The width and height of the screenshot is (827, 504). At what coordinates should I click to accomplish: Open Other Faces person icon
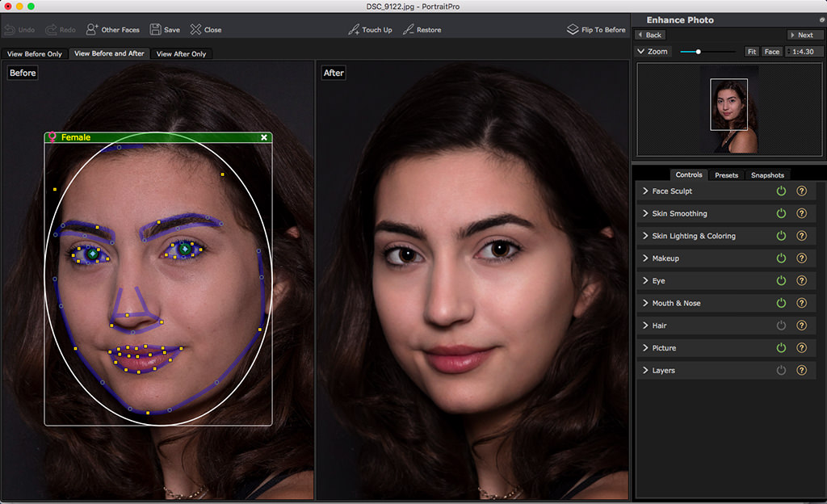click(x=92, y=30)
